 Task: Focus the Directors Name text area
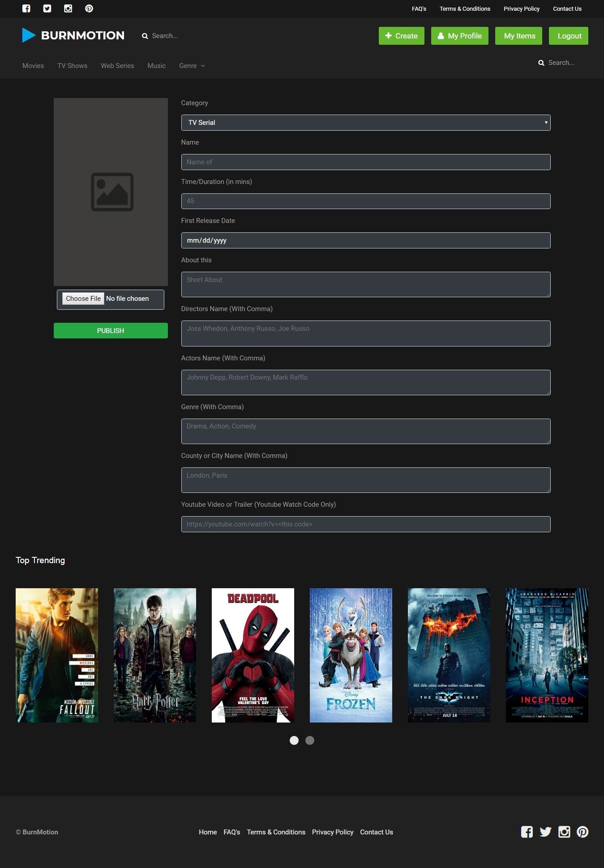pyautogui.click(x=366, y=333)
